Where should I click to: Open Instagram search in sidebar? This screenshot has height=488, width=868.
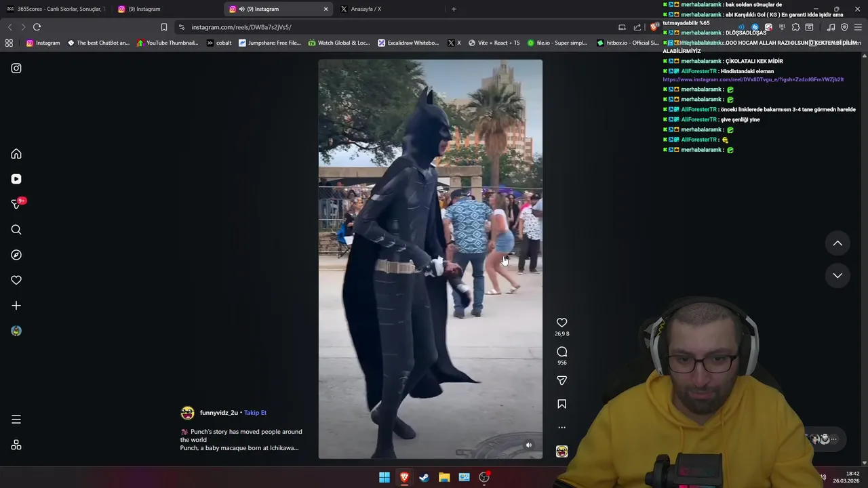[x=16, y=230]
